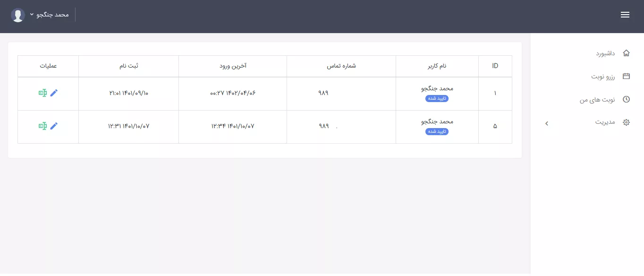Viewport: 644px width, 276px height.
Task: Click the green rename icon for user ۵
Action: click(x=42, y=126)
